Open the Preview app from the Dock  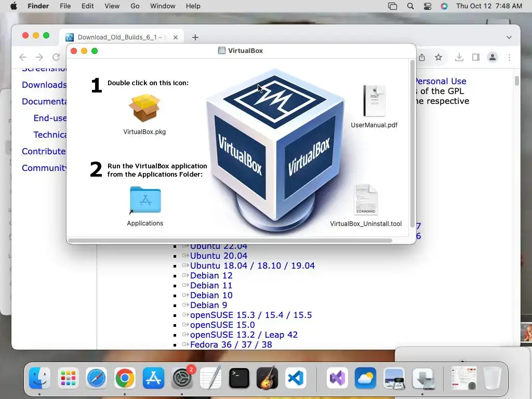click(x=394, y=378)
